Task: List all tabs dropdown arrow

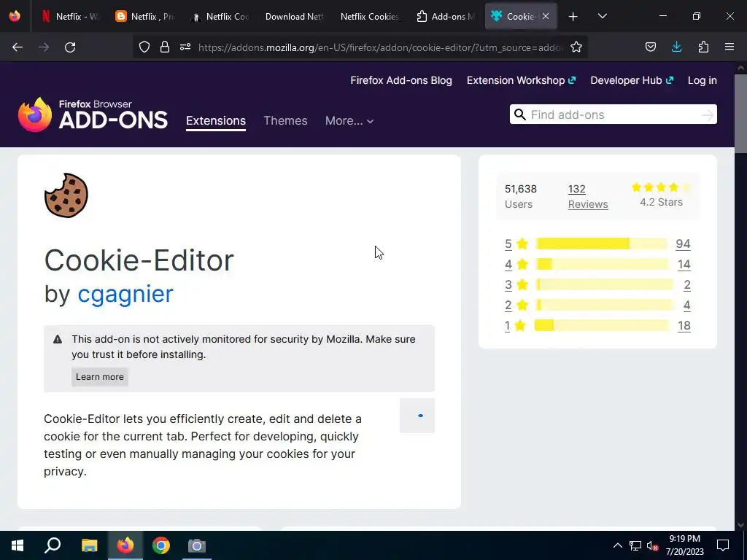Action: [x=602, y=16]
